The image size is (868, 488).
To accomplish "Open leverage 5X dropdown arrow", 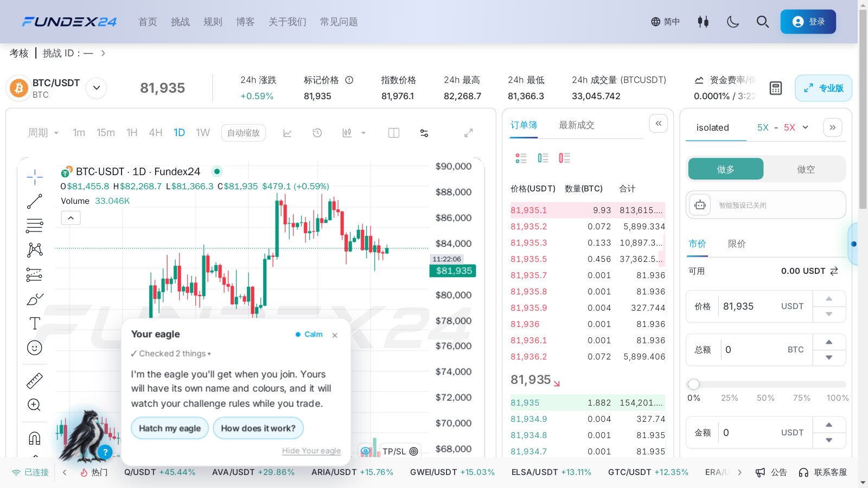I will pyautogui.click(x=806, y=127).
